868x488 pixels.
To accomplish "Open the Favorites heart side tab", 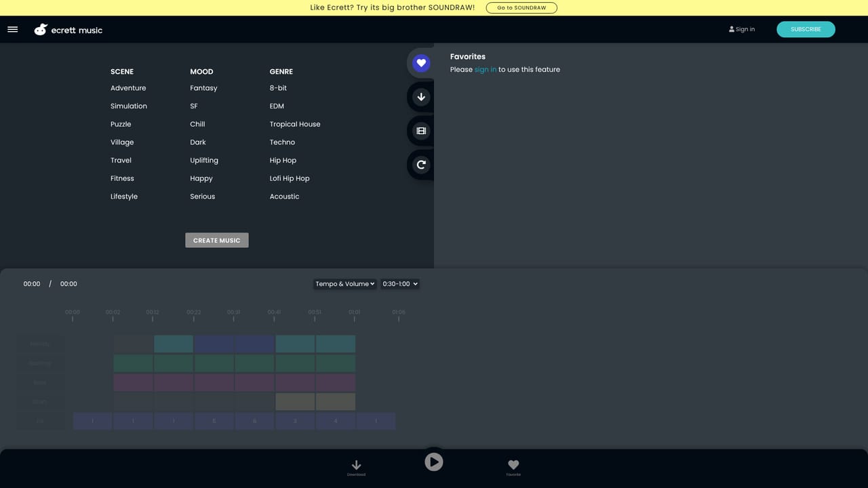I will 421,63.
